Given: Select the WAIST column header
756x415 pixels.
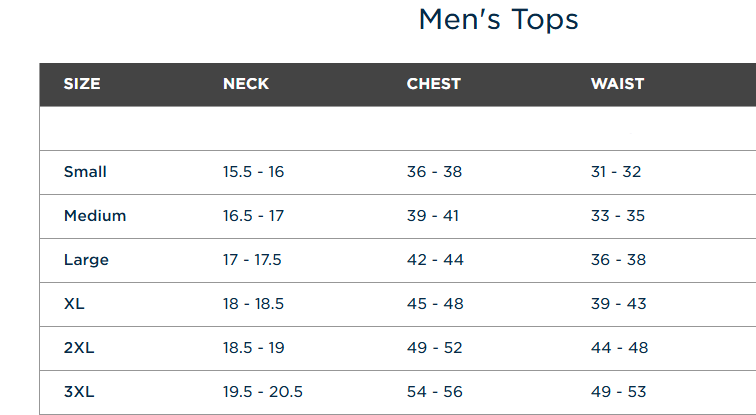Looking at the screenshot, I should pos(617,84).
